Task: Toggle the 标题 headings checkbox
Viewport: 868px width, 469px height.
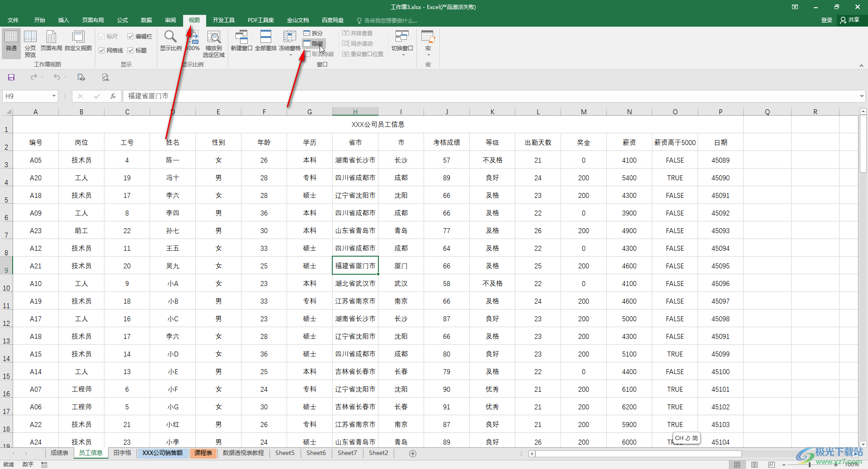Action: pos(130,50)
